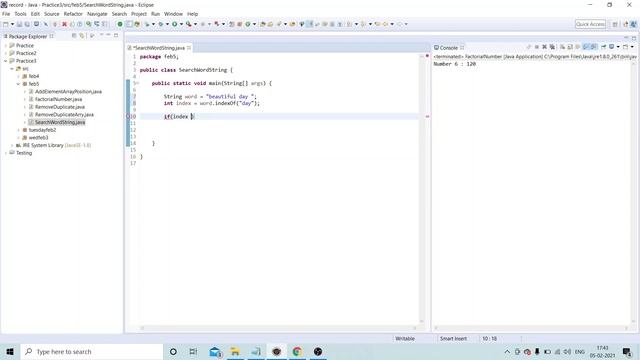
Task: Select the Testing project
Action: pos(24,153)
